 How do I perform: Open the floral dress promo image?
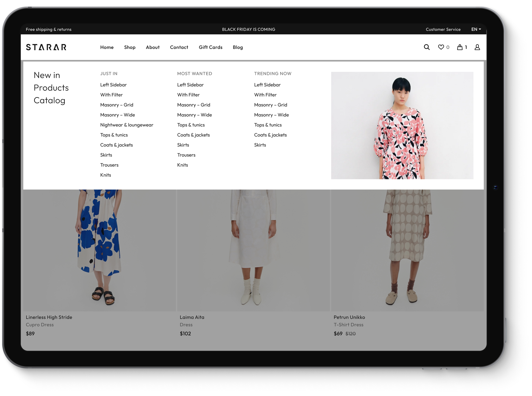pos(402,125)
